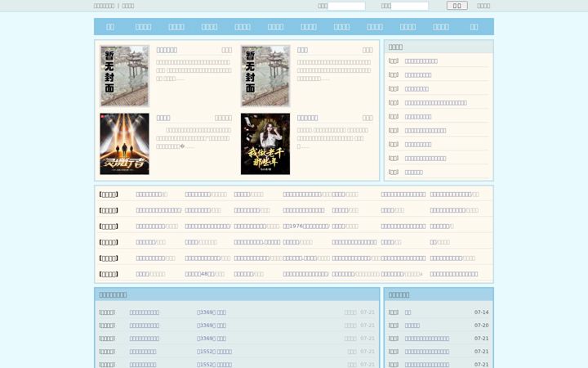The width and height of the screenshot is (588, 368).
Task: Focus the right login input box in header
Action: pyautogui.click(x=409, y=6)
